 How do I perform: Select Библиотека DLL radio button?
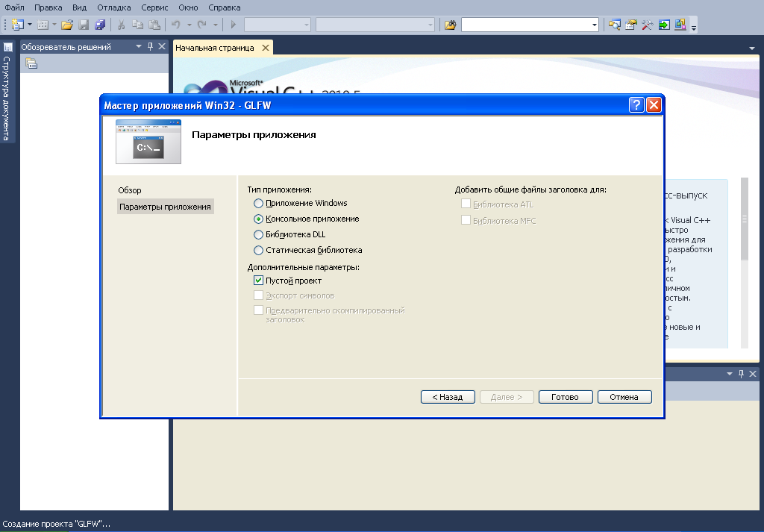(x=258, y=234)
